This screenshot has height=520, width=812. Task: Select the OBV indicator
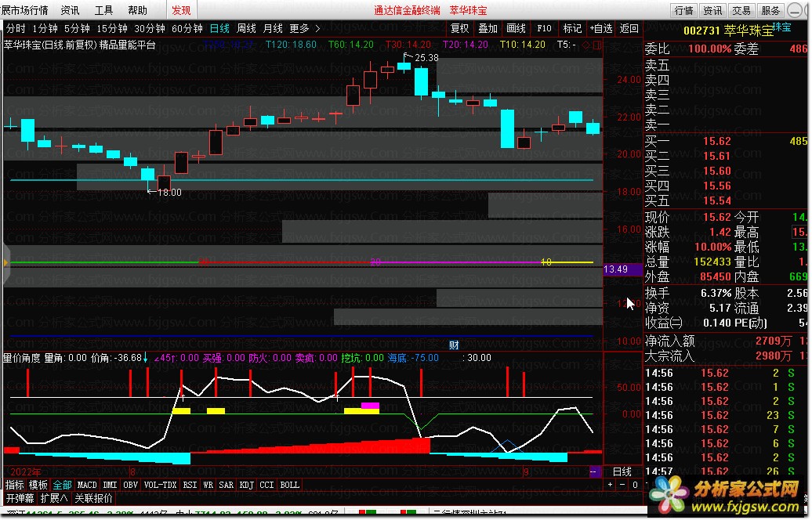[x=130, y=485]
